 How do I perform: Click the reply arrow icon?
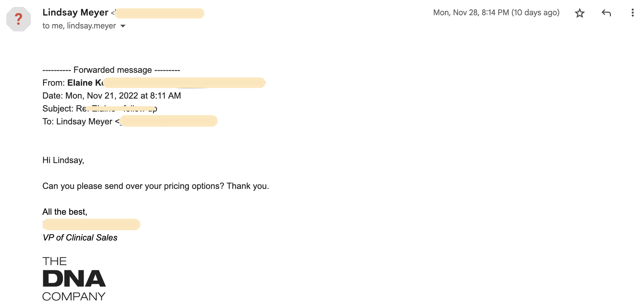pos(606,13)
